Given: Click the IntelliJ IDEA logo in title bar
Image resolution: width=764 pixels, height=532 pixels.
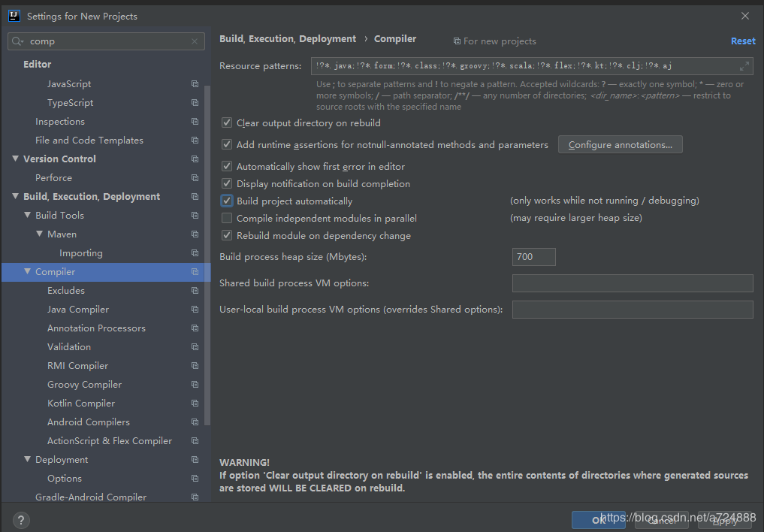Looking at the screenshot, I should (x=14, y=16).
